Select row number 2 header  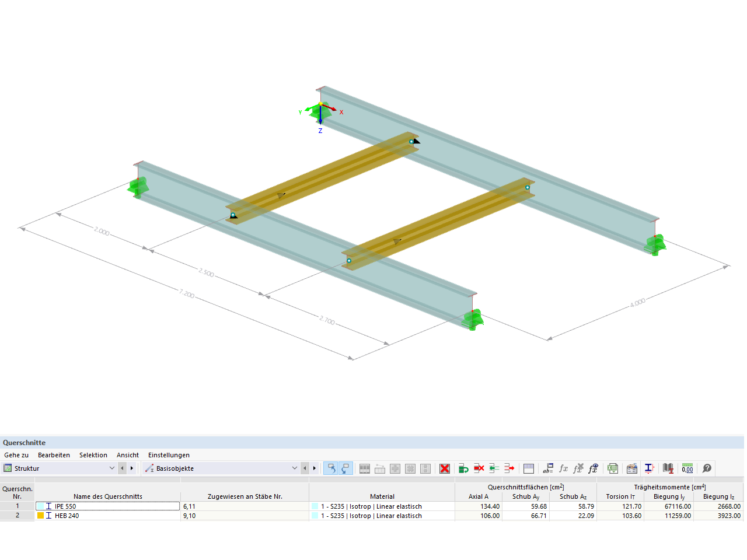tap(18, 516)
